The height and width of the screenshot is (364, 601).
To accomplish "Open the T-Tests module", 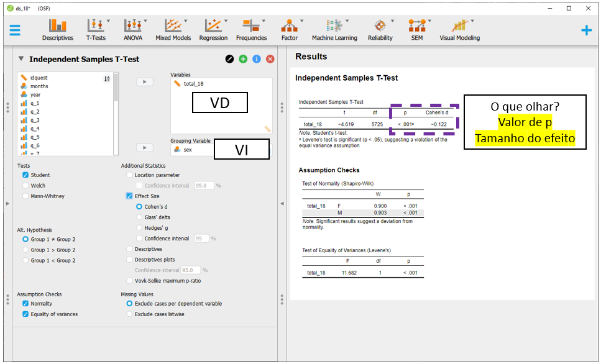I will pos(96,30).
